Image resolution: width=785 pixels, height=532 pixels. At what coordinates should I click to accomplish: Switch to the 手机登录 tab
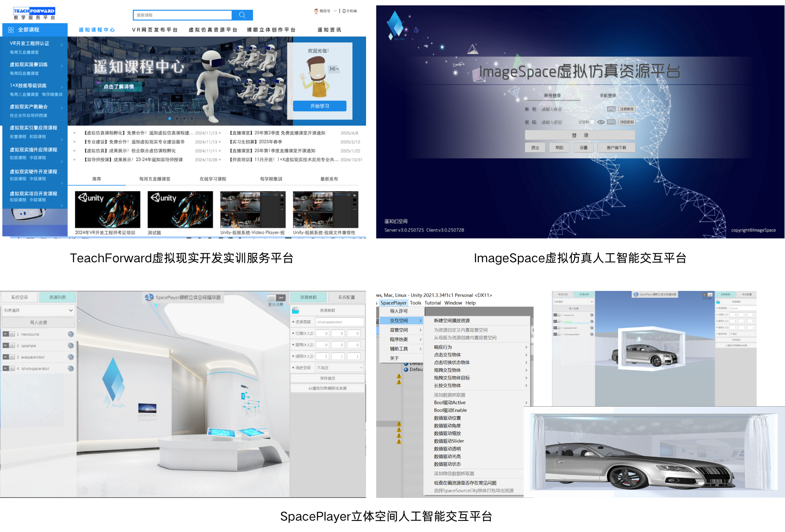coord(608,95)
